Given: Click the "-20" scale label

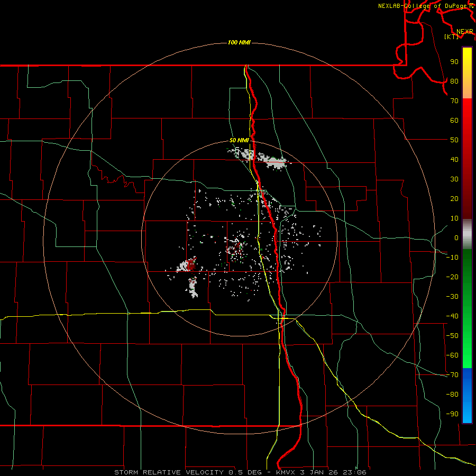Looking at the screenshot, I should (x=452, y=277).
